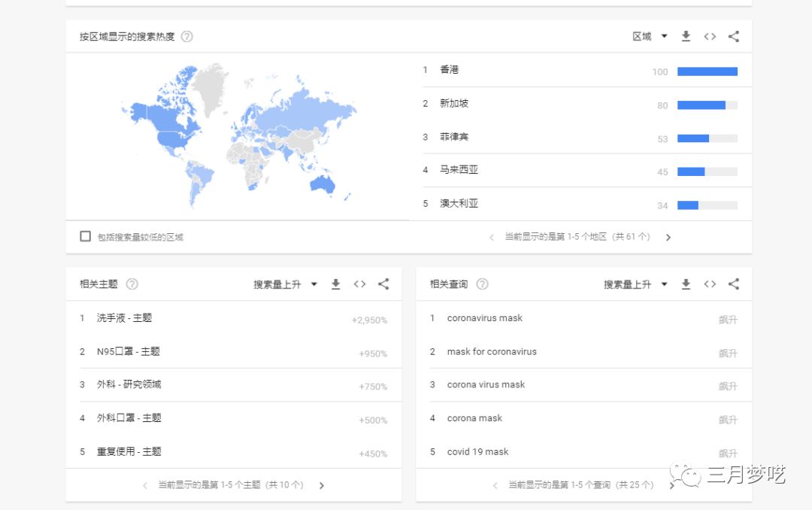This screenshot has height=510, width=812.
Task: Open embed code for 相关查询 card
Action: click(710, 284)
